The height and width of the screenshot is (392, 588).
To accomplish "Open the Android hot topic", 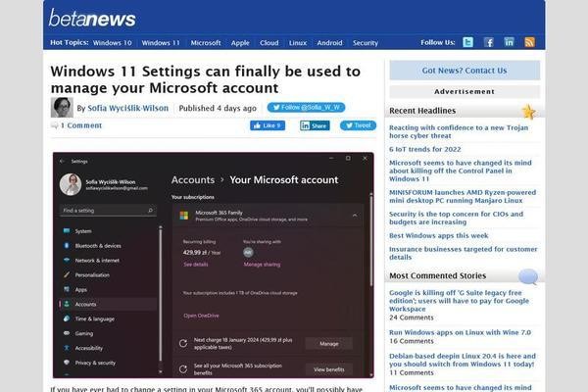I will (x=329, y=43).
